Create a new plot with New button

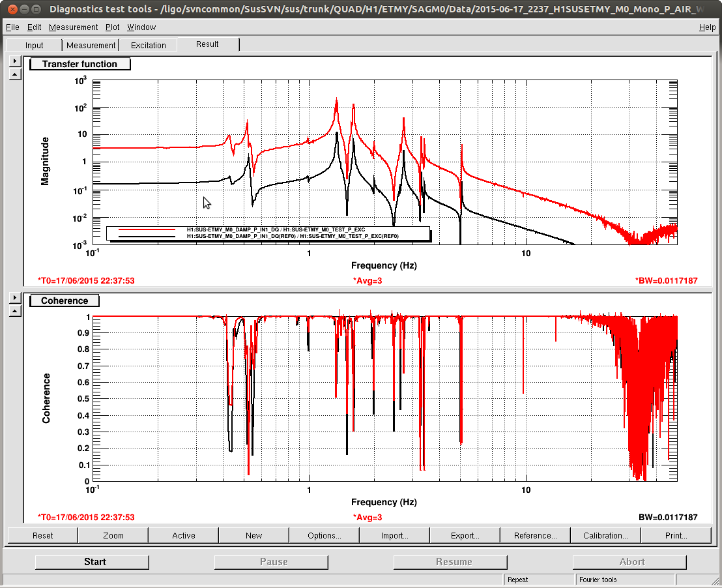[253, 535]
